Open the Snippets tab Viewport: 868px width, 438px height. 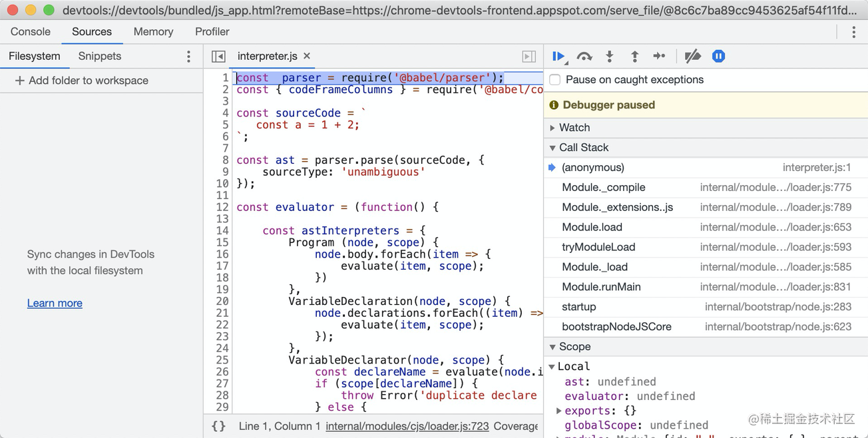[x=100, y=57]
